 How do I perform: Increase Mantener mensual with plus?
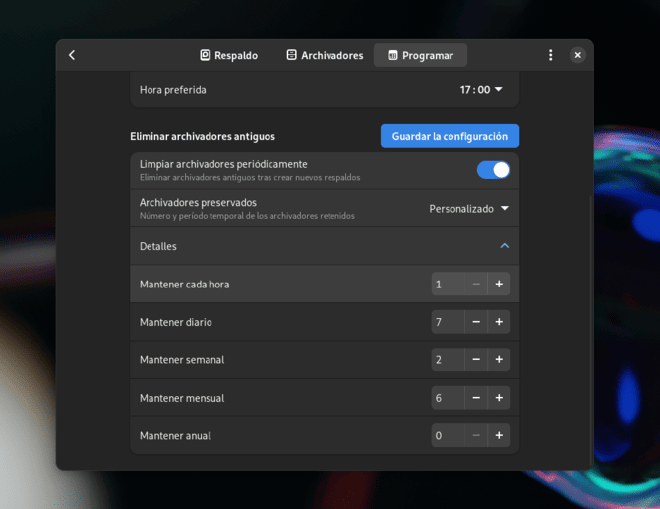[x=499, y=398]
